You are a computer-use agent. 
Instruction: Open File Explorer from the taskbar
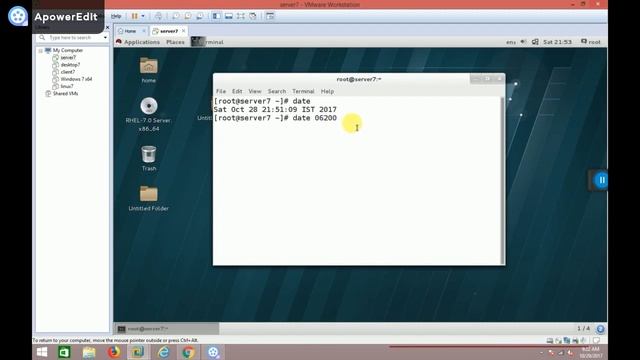89,352
